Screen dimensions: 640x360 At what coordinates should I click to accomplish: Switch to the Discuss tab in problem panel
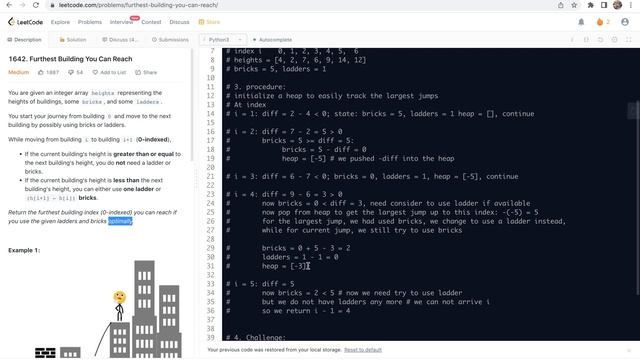[120, 40]
